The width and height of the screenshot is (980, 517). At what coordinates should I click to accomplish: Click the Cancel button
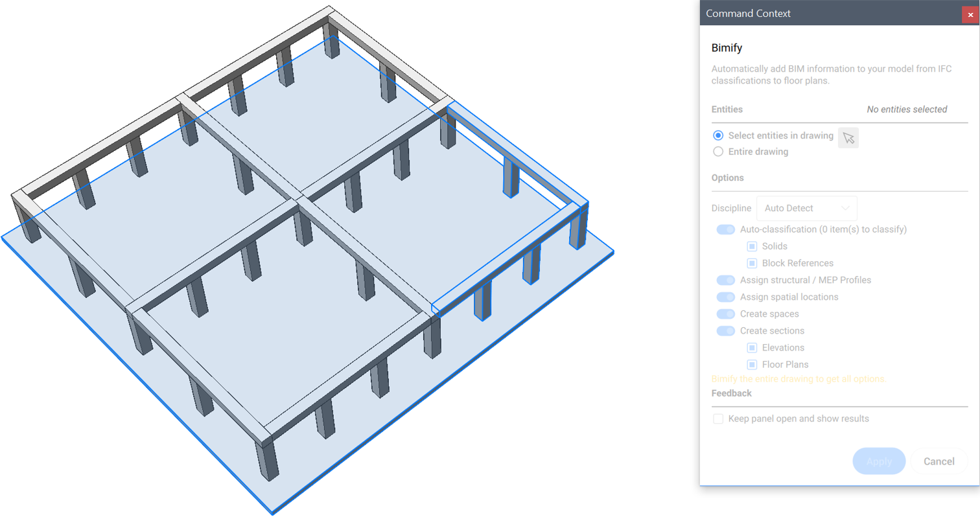coord(939,461)
